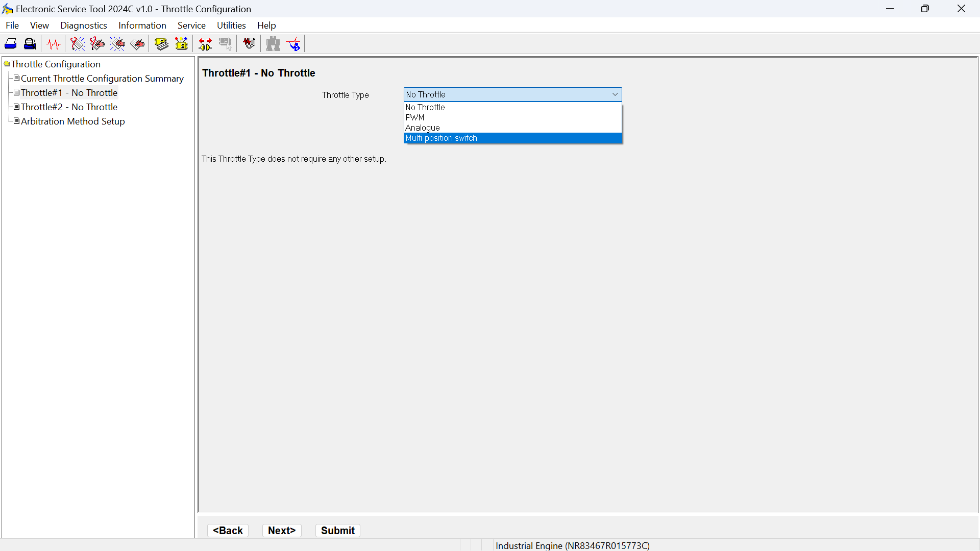The image size is (980, 551).
Task: Click the Throttle Type combo box arrow
Action: [x=615, y=94]
